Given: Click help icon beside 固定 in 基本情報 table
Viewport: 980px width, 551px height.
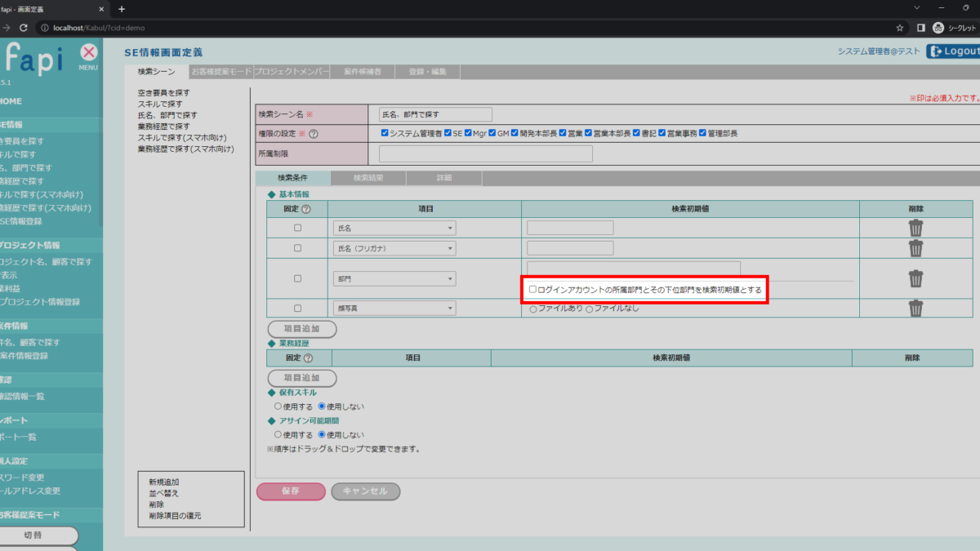Looking at the screenshot, I should pyautogui.click(x=306, y=209).
